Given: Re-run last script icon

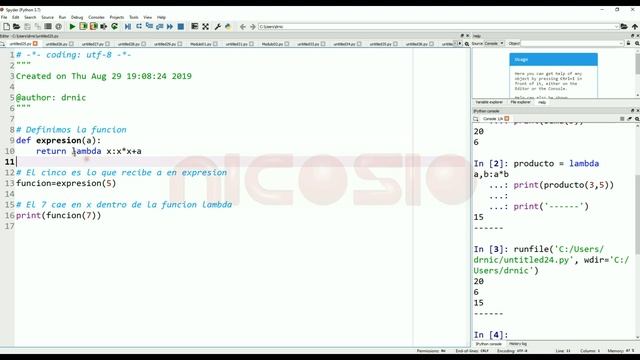Looking at the screenshot, I should 114,27.
